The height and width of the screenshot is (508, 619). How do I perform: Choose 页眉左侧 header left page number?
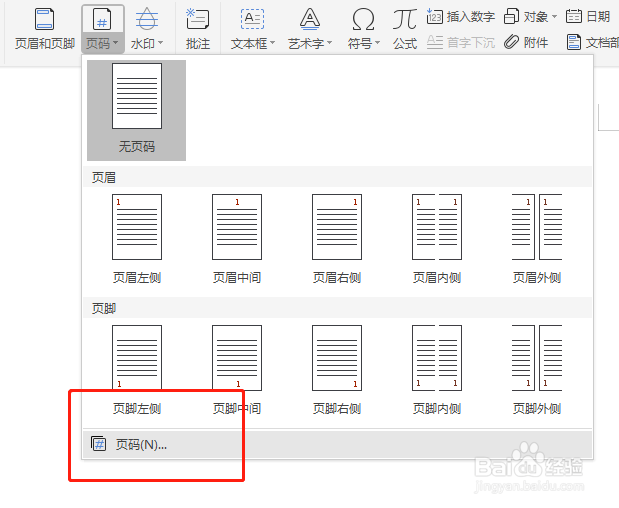tap(137, 239)
